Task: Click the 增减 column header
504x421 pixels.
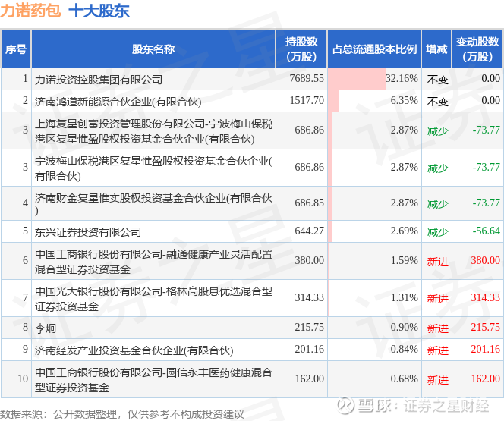Action: (x=436, y=49)
